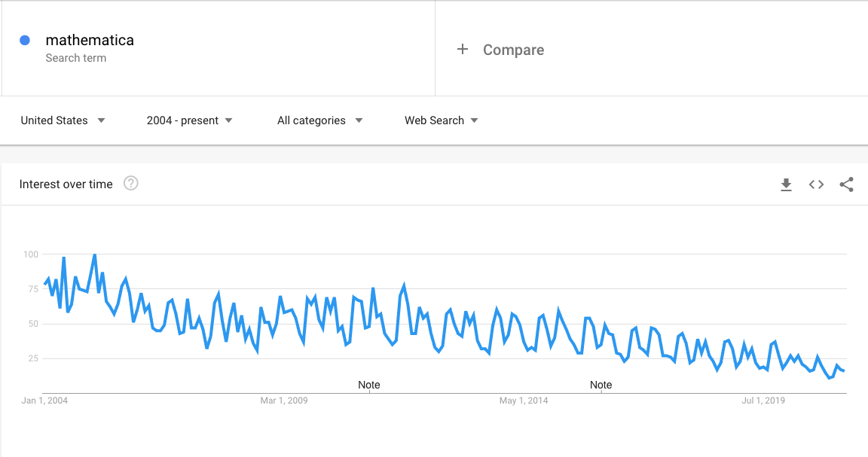
Task: Click the blue dot next to mathematica
Action: (x=24, y=40)
